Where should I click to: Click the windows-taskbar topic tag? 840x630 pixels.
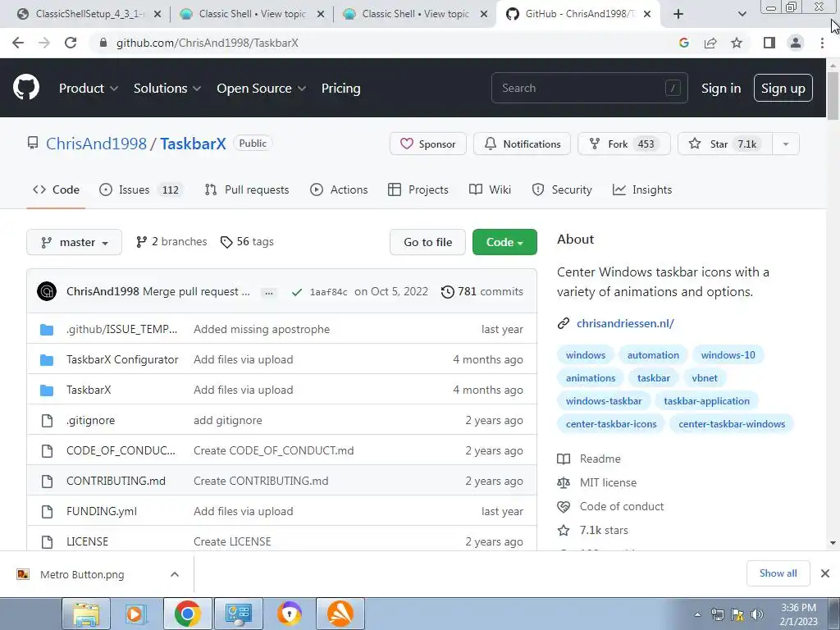604,401
